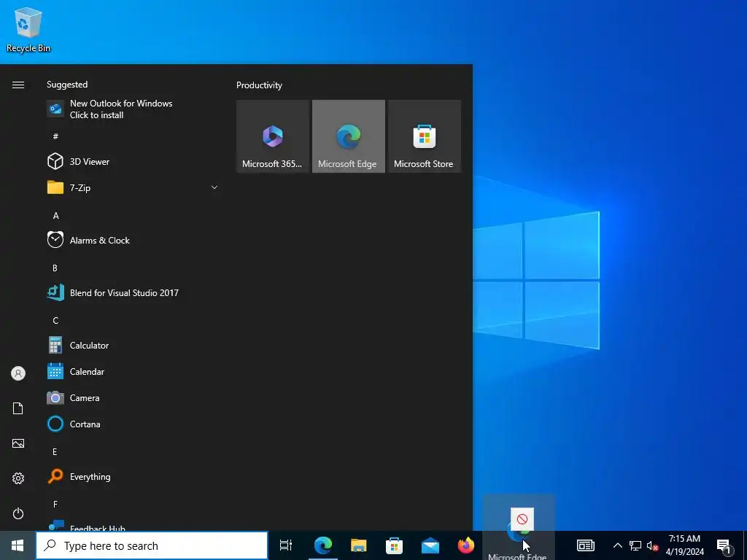Click the Microsoft Store tile

coord(425,136)
